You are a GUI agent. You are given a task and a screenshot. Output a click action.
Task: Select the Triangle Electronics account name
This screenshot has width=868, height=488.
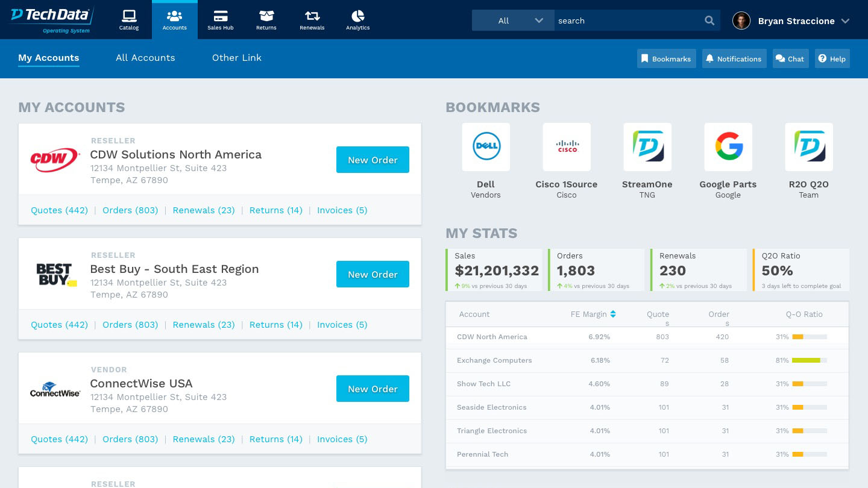(x=492, y=431)
